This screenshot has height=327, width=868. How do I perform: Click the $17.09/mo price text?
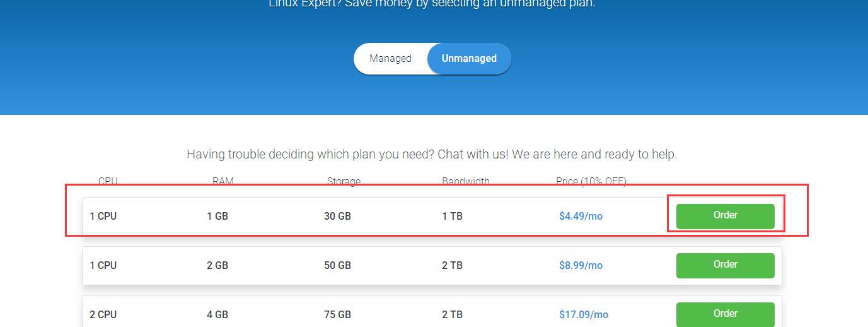click(583, 315)
